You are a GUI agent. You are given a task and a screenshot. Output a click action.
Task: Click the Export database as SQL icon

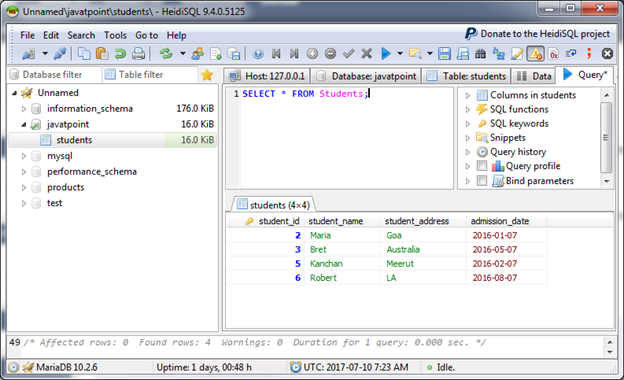click(216, 53)
